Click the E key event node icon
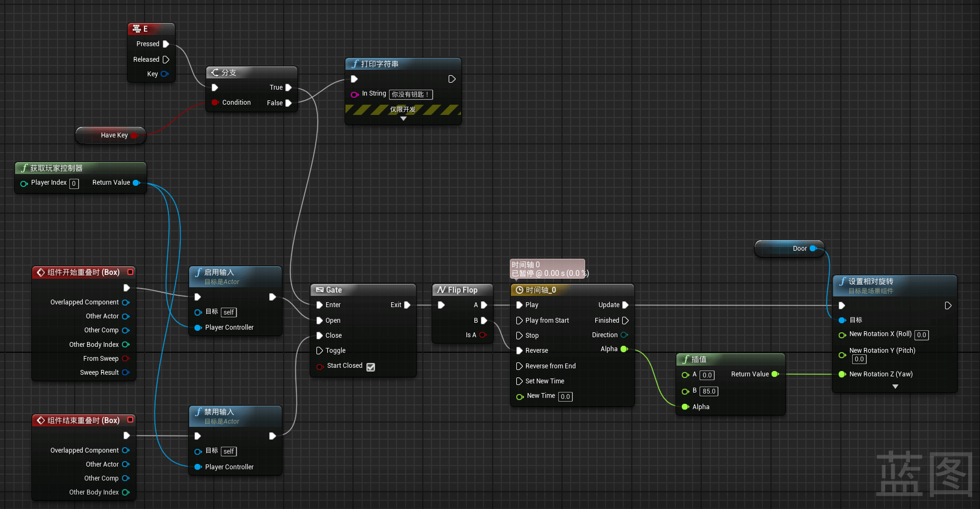Screen dimensions: 980x509 (136, 28)
